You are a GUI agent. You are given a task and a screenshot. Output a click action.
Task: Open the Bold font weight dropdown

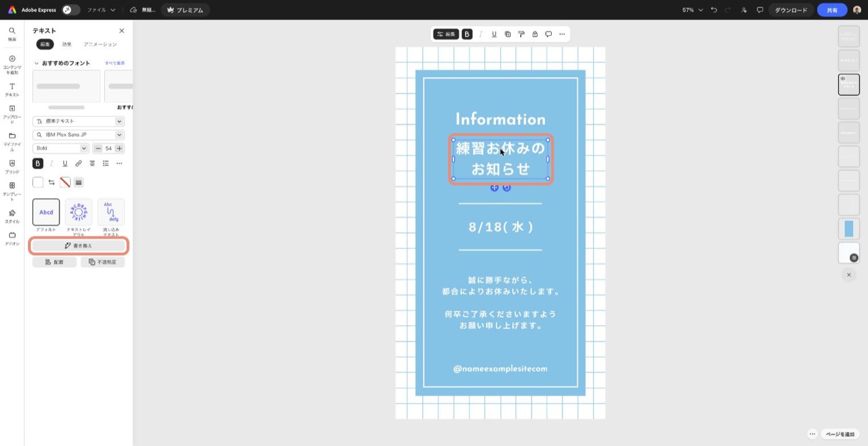click(61, 148)
